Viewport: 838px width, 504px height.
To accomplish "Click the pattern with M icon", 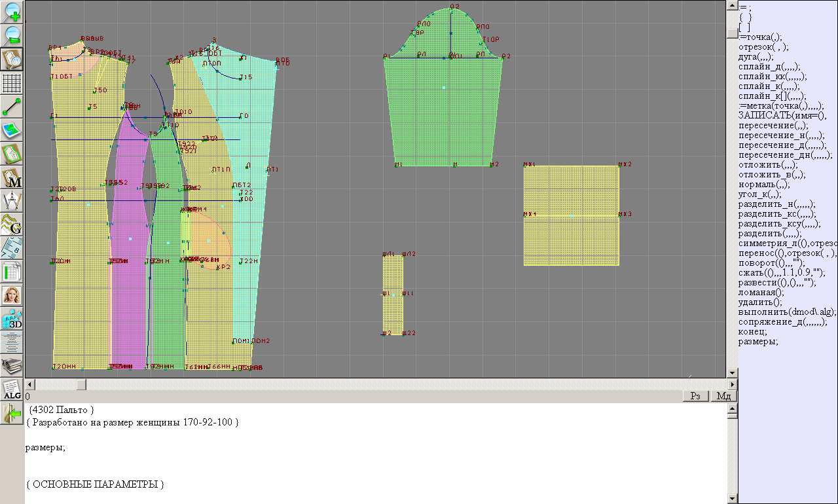I will 12,177.
